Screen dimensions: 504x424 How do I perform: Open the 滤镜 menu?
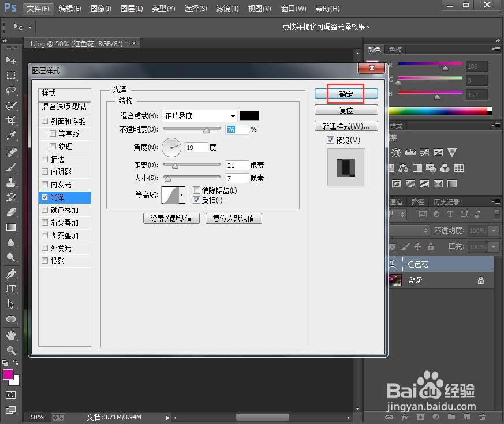pyautogui.click(x=227, y=8)
